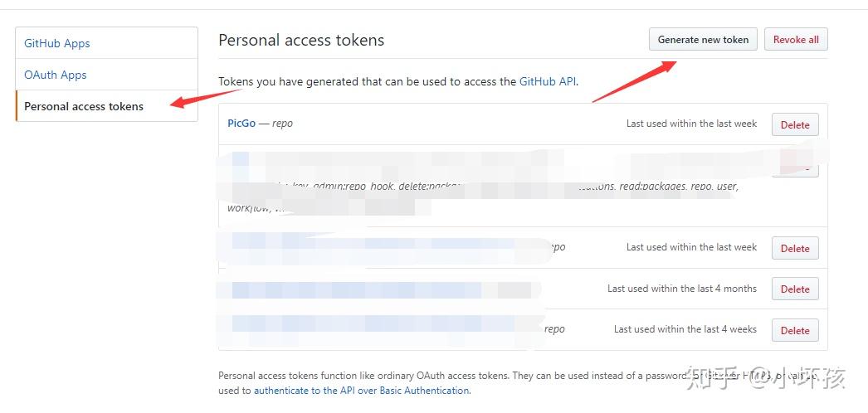Screen dimensions: 868x413
Task: Open the authenticate over Basic Authentication link
Action: pos(362,391)
